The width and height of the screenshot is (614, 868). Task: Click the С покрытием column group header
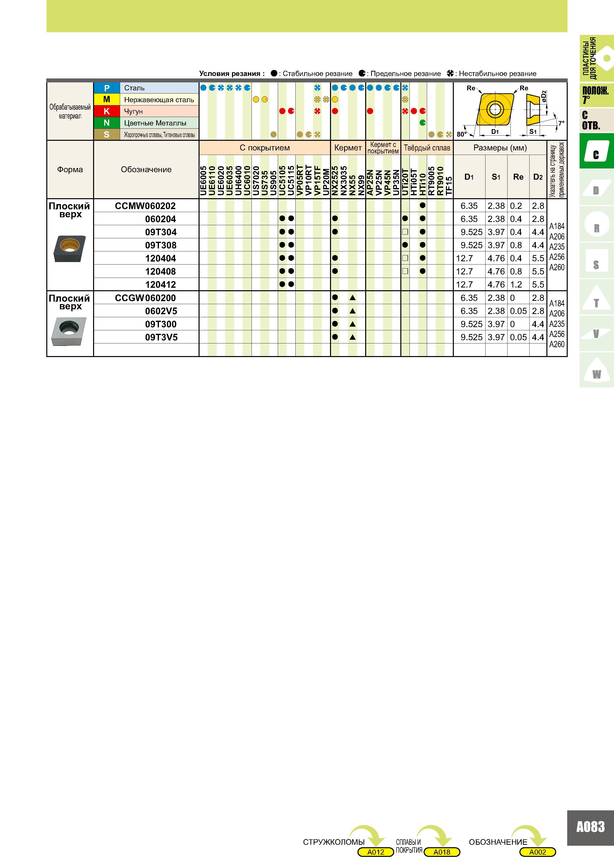[x=265, y=148]
